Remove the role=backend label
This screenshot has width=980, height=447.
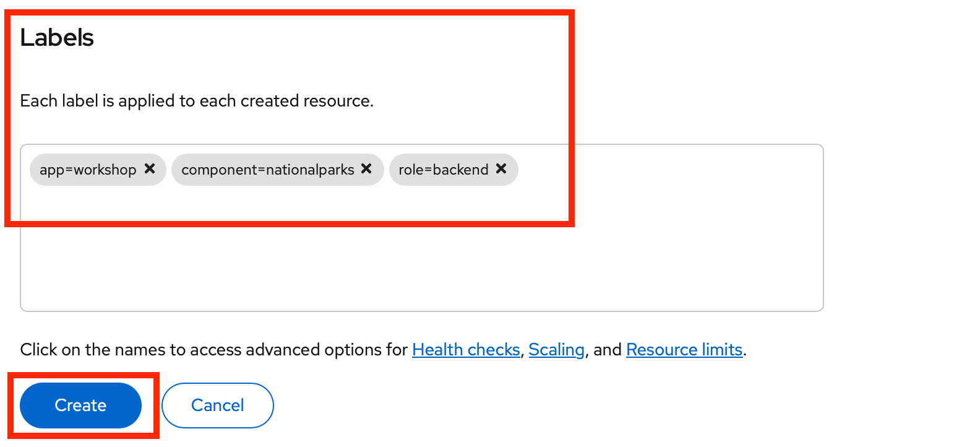[x=501, y=169]
